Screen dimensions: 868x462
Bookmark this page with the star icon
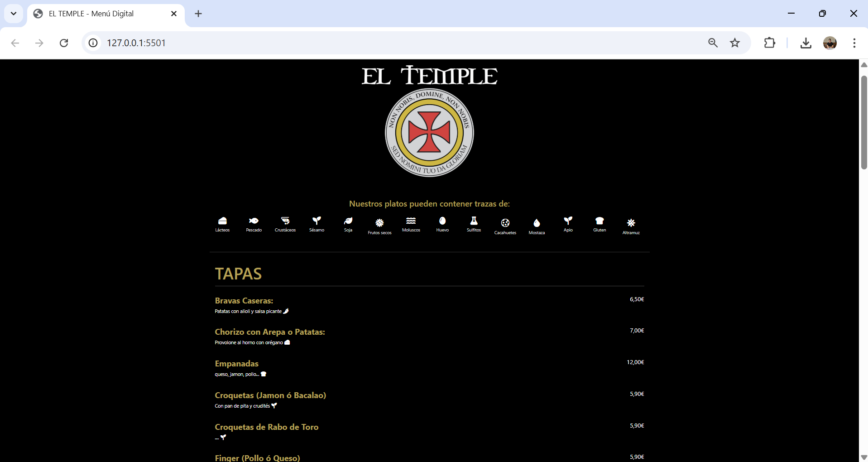(x=735, y=43)
